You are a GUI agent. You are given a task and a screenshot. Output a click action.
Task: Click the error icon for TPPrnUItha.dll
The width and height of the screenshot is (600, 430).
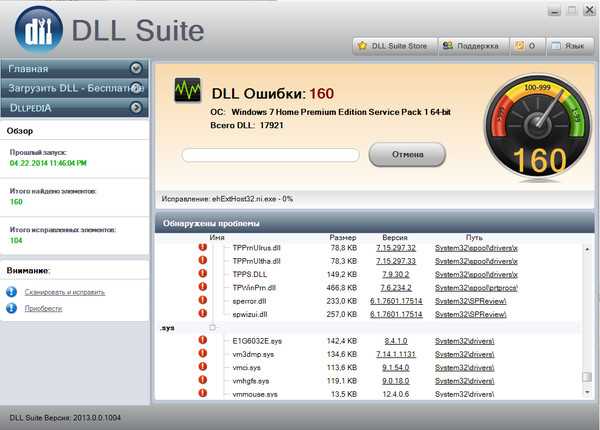click(x=203, y=260)
